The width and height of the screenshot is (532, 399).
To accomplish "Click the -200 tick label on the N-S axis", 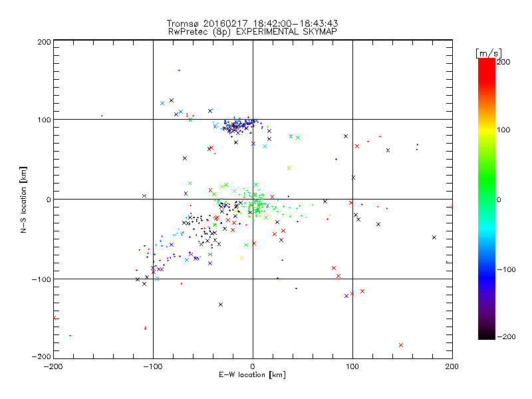I will [41, 356].
